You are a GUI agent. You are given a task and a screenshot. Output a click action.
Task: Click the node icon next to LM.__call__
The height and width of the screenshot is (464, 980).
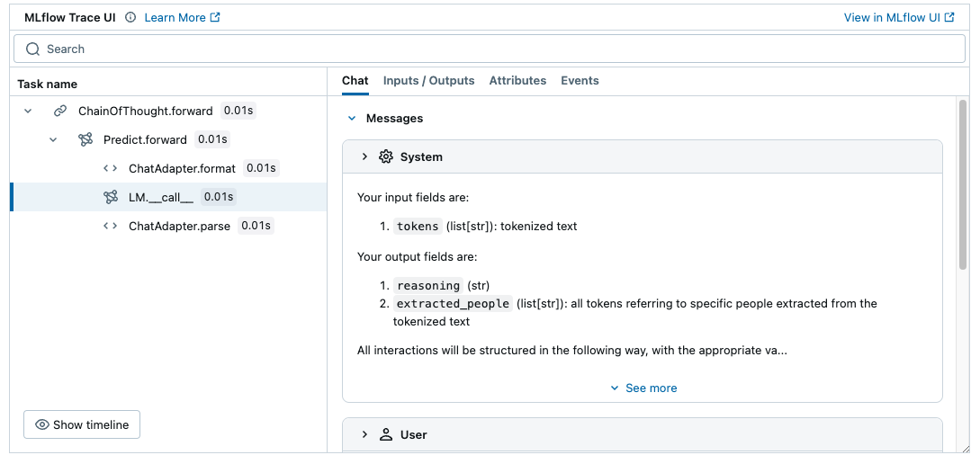click(111, 197)
